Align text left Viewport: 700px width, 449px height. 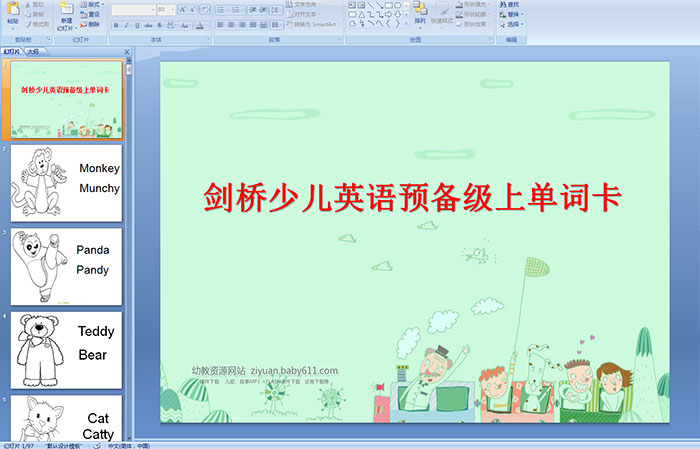pyautogui.click(x=221, y=25)
